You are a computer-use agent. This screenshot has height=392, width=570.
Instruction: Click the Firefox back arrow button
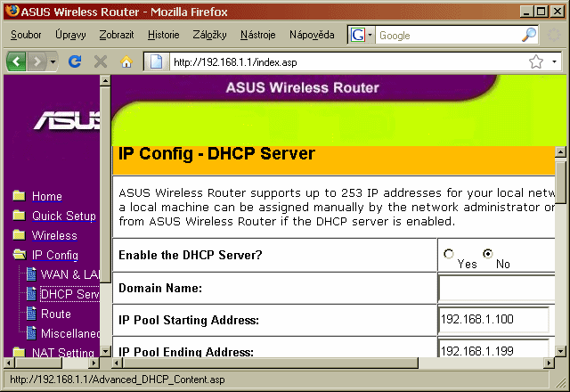click(x=16, y=61)
